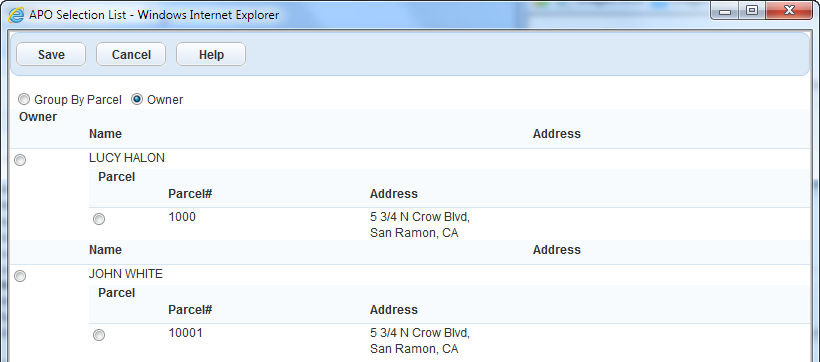
Task: Maximize the APO Selection List window
Action: coord(752,11)
